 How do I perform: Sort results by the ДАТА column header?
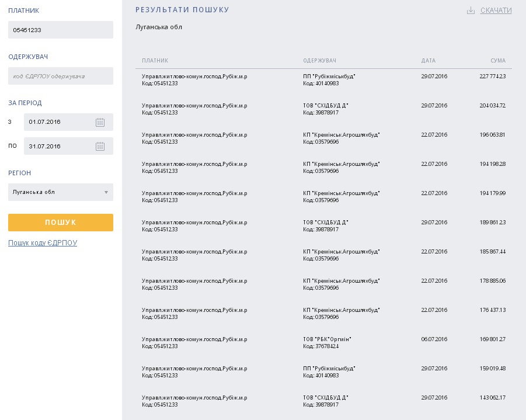[x=428, y=61]
